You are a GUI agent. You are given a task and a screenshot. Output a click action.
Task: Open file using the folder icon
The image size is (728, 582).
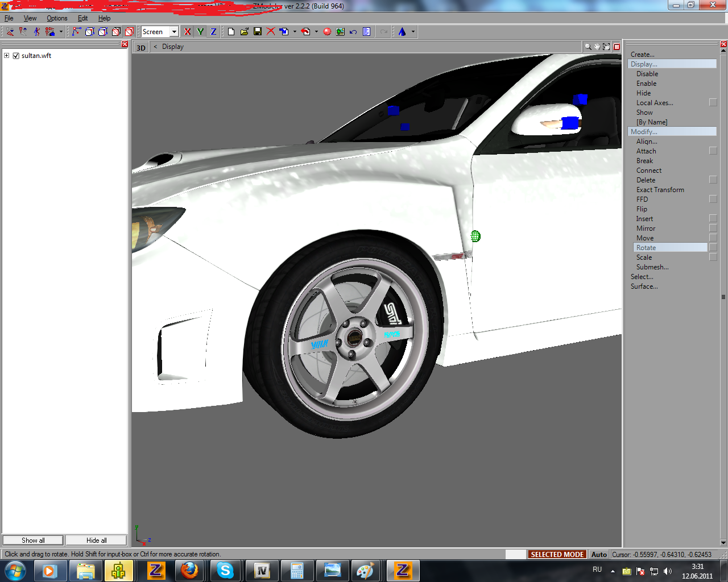244,32
